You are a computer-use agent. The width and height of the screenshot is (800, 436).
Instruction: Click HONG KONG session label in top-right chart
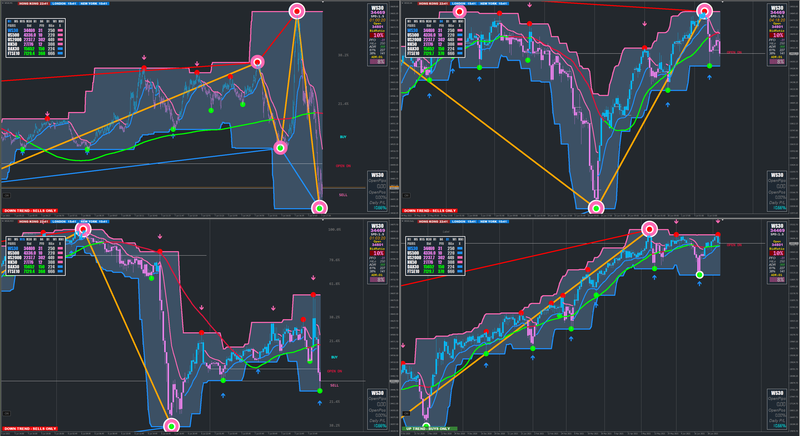coord(435,4)
